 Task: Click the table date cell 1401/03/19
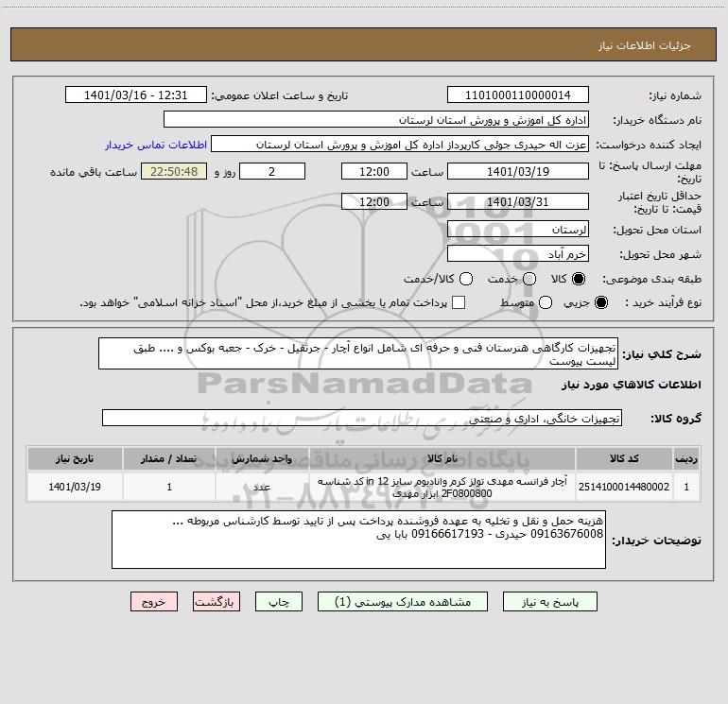coord(75,487)
